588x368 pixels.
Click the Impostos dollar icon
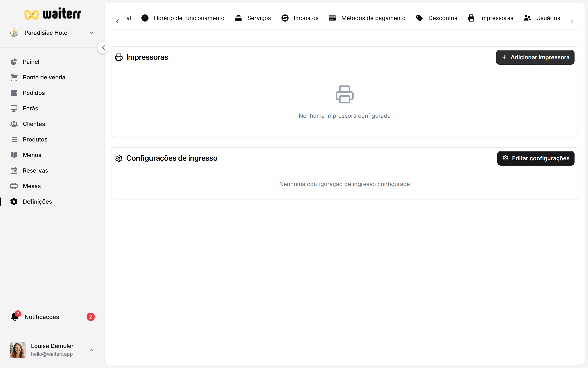285,18
